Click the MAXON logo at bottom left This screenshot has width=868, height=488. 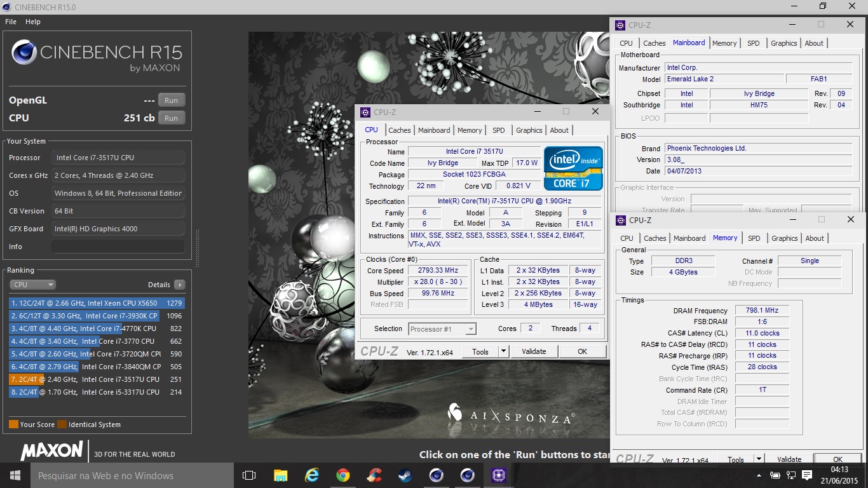[x=51, y=451]
